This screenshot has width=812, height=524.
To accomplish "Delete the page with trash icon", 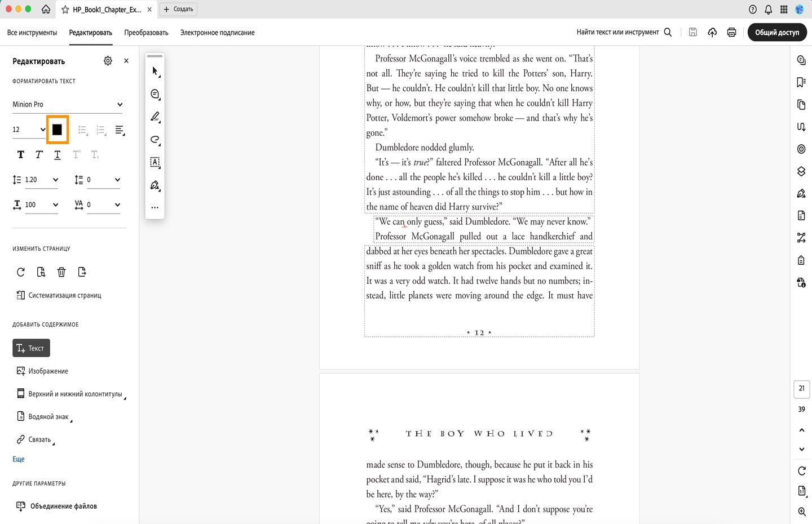I will click(61, 272).
